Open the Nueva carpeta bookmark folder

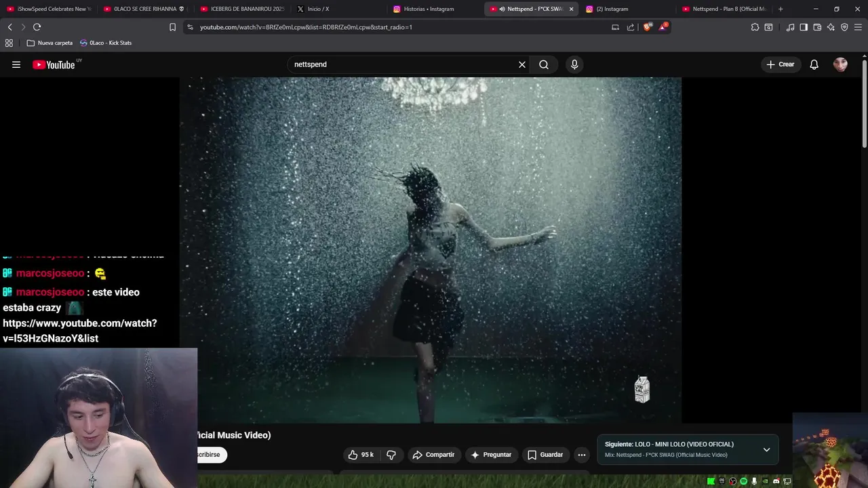50,43
